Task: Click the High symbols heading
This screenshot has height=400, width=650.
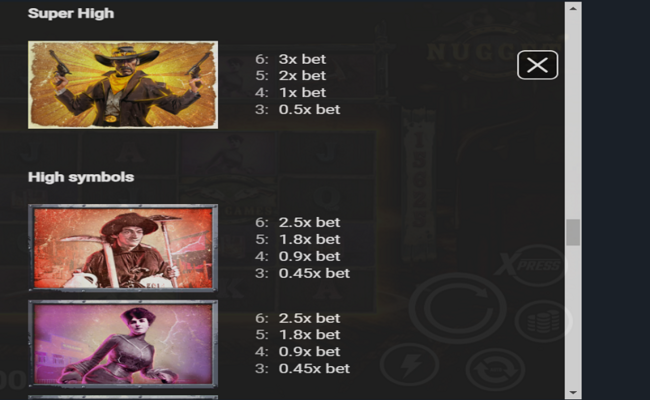Action: [81, 177]
